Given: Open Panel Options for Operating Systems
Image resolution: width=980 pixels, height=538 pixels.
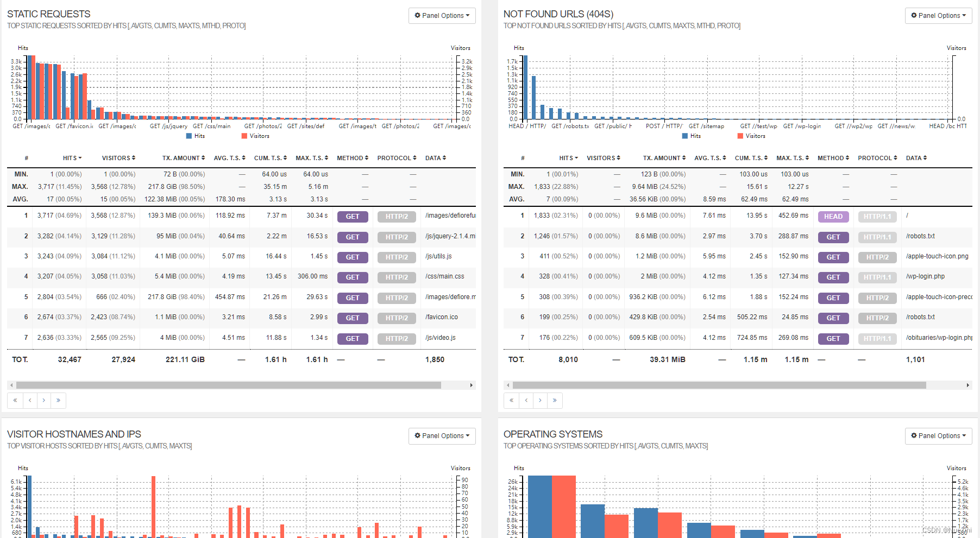Looking at the screenshot, I should (x=938, y=436).
